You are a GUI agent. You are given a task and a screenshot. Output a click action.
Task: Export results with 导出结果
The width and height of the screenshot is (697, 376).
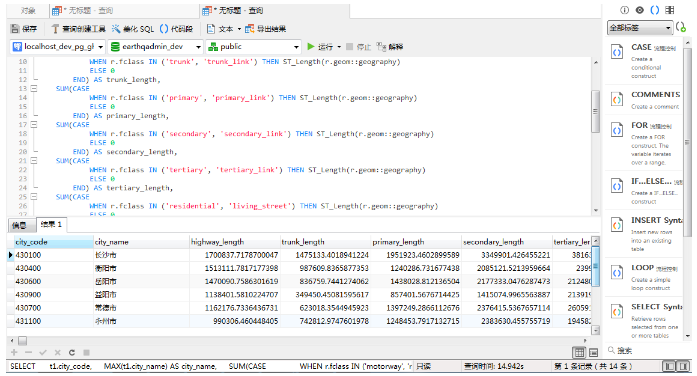[x=265, y=29]
